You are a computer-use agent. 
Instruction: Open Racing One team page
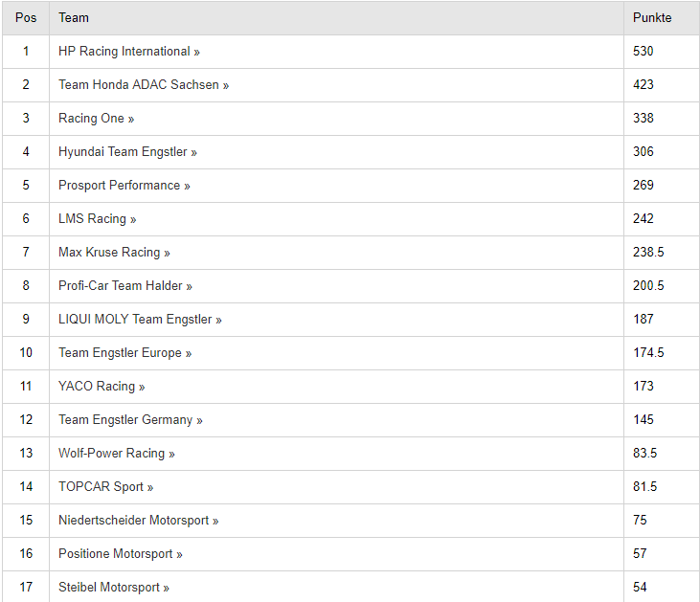[96, 119]
